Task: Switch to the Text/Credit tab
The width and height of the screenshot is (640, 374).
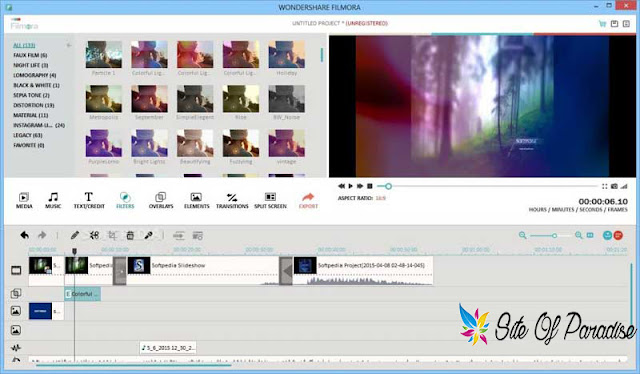Action: coord(89,200)
